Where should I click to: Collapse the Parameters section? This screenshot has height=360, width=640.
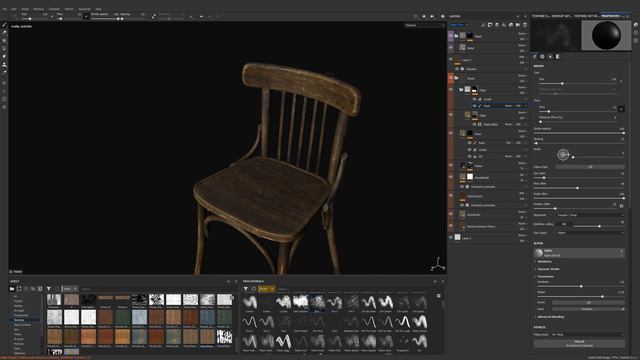pos(544,276)
